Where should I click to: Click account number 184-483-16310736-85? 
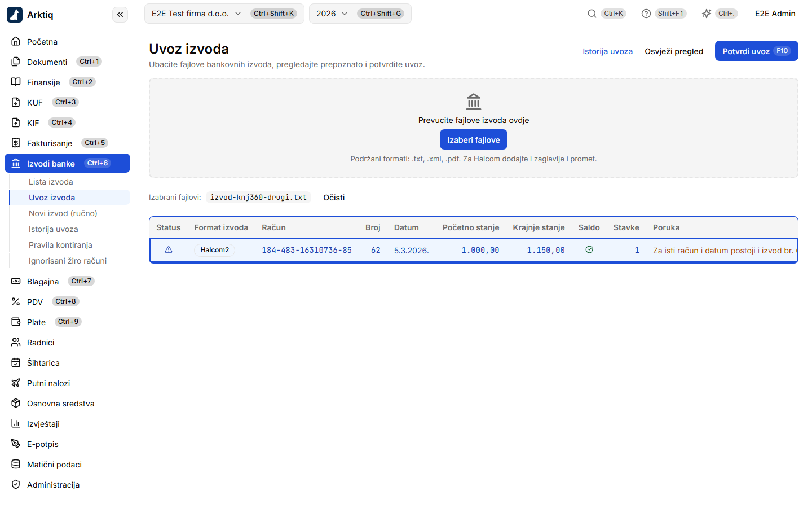307,250
